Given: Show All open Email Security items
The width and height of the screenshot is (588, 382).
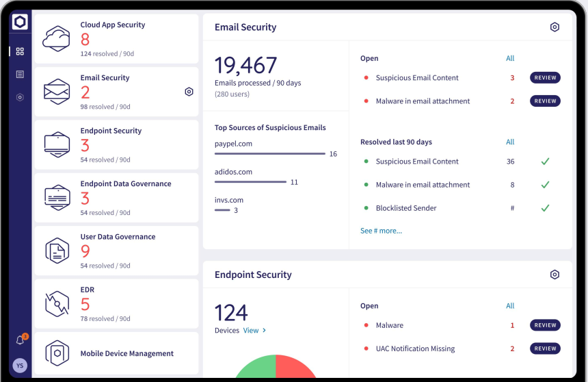Looking at the screenshot, I should 510,59.
